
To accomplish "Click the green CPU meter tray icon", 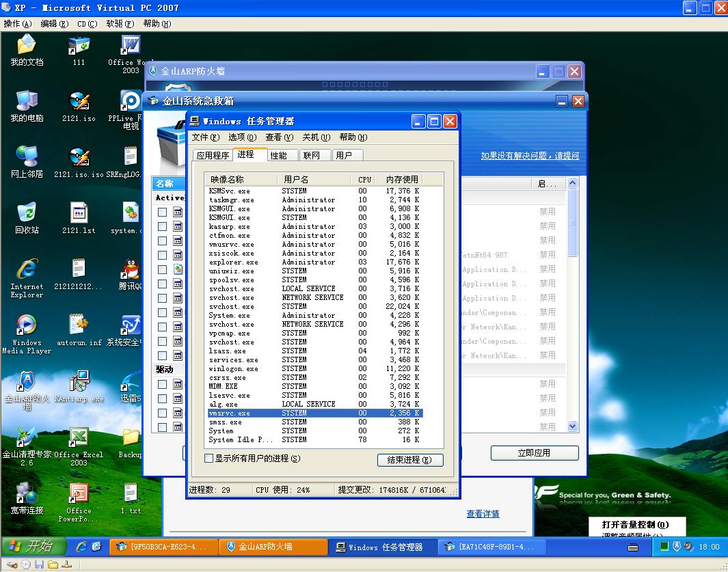I will click(664, 547).
